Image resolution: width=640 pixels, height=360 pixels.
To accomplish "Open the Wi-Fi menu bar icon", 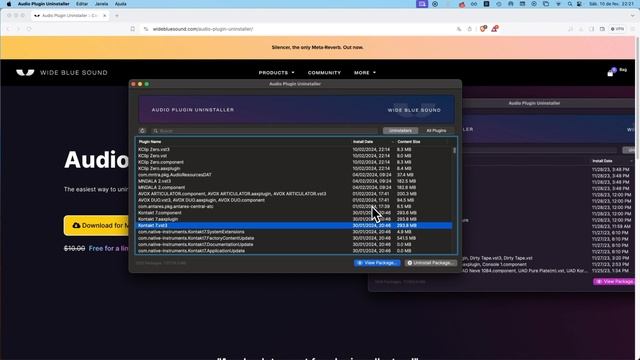I will (x=558, y=4).
